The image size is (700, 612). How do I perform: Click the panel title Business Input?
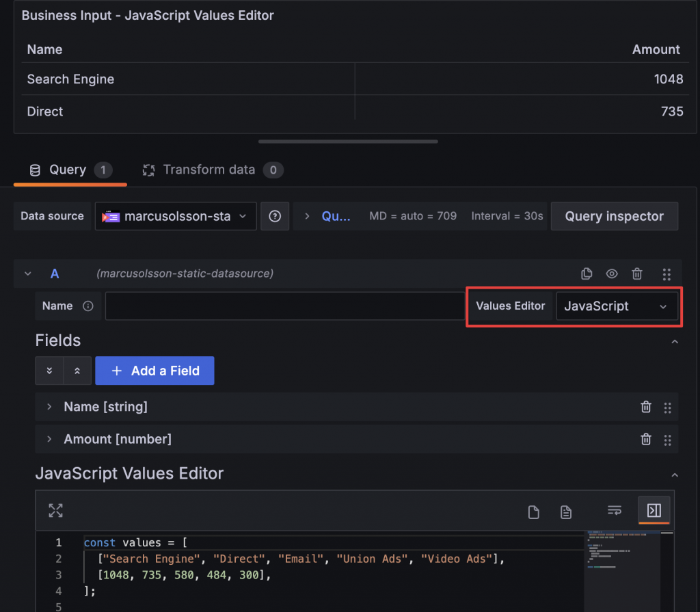148,16
